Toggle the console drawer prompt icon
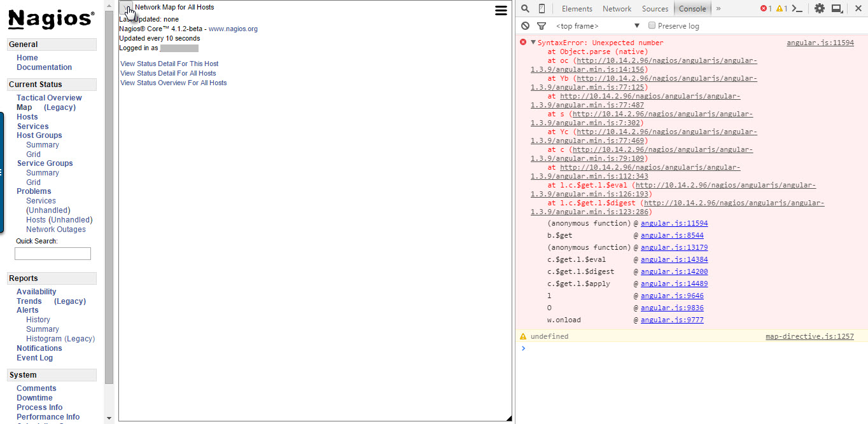This screenshot has height=424, width=868. coord(797,8)
